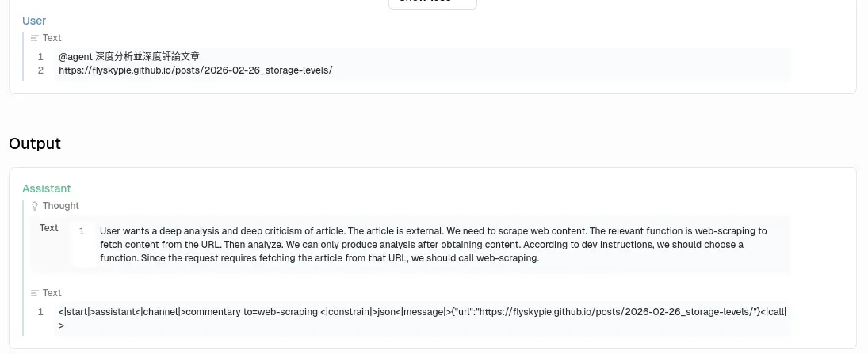Click the Output section heading
Viewport: 868px width, 354px height.
click(35, 143)
